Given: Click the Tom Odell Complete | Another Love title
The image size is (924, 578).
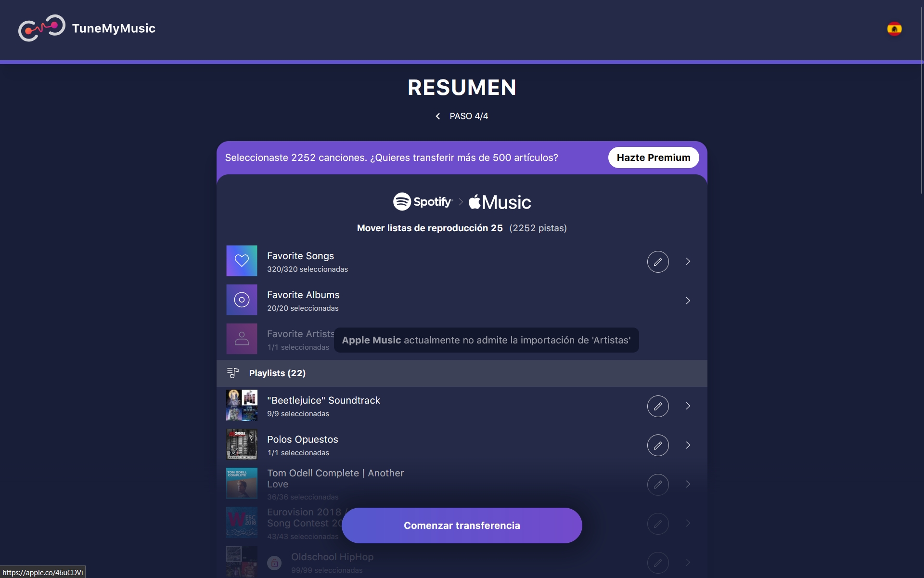Looking at the screenshot, I should point(335,478).
